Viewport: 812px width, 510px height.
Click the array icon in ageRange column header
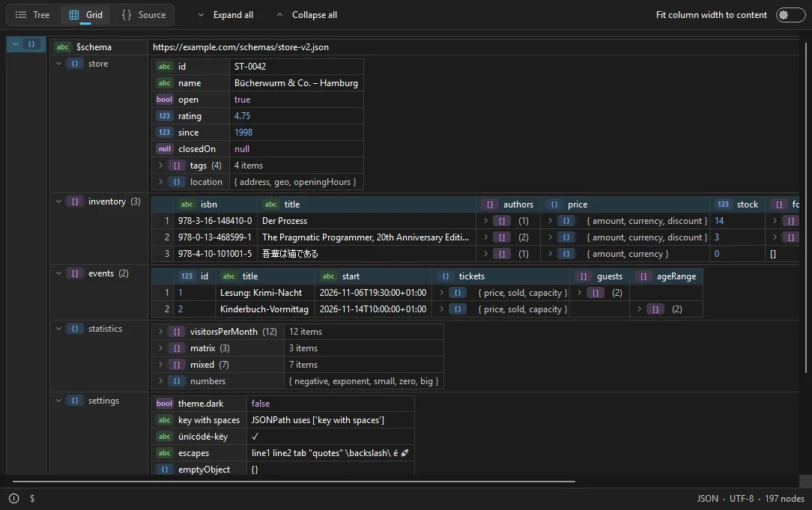click(643, 276)
